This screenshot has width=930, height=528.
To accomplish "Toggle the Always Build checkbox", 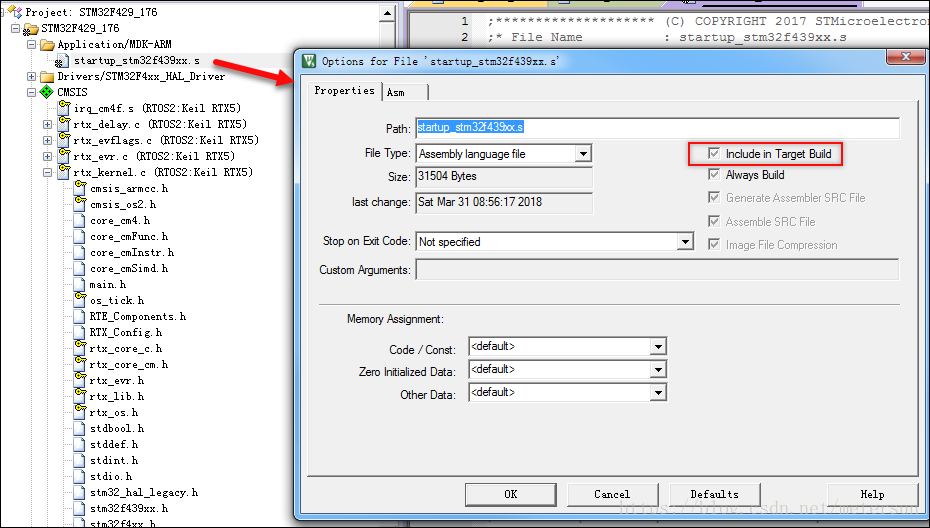I will coord(714,174).
